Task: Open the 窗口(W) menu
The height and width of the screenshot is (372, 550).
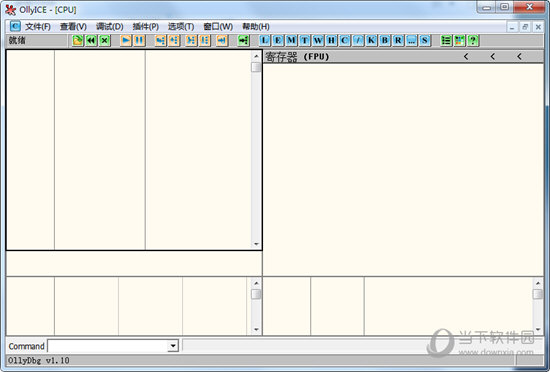Action: (x=218, y=27)
